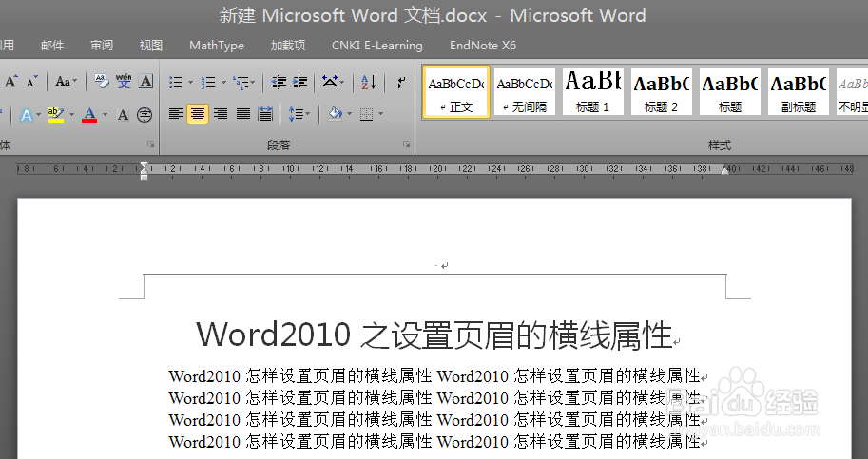Click the Grow Font icon
This screenshot has width=868, height=459.
[11, 82]
